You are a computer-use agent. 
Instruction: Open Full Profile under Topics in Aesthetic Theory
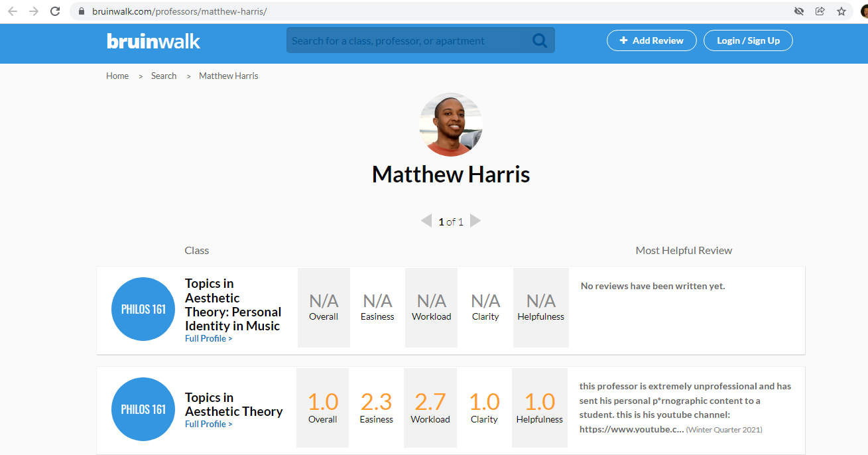[x=209, y=424]
